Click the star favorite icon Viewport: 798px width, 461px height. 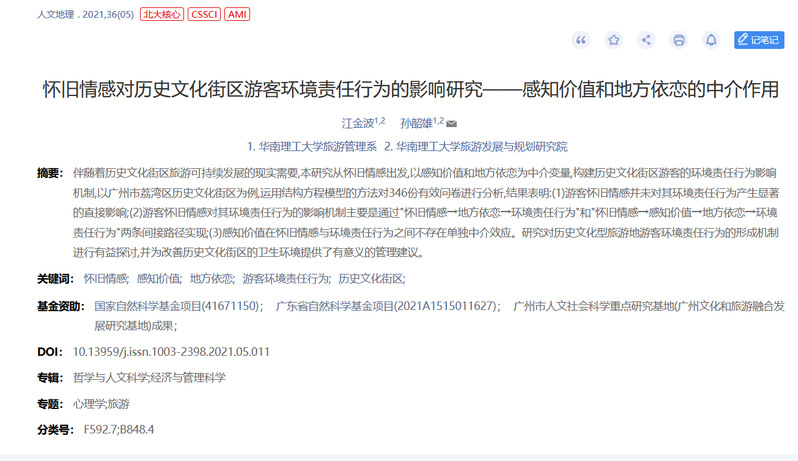[x=614, y=40]
